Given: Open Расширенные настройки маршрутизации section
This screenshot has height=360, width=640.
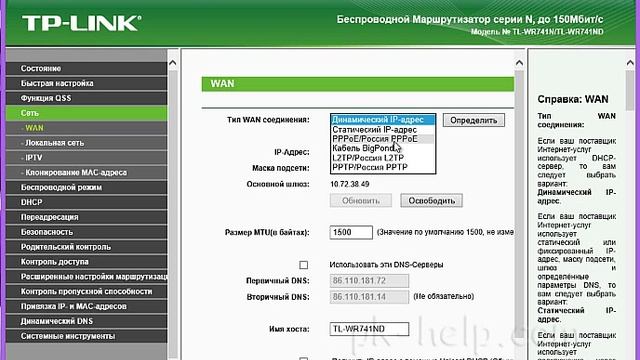Looking at the screenshot, I should pos(87,277).
